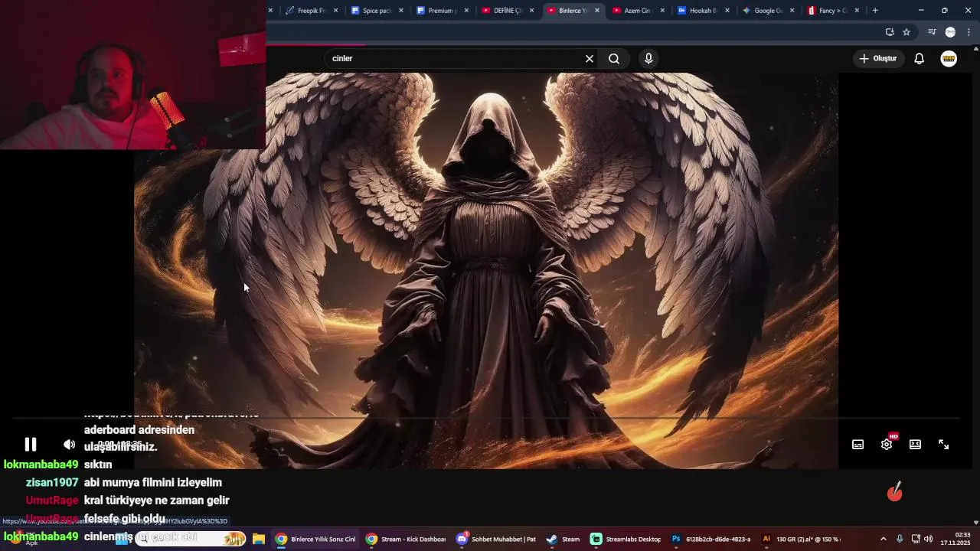Image resolution: width=980 pixels, height=551 pixels.
Task: Click the webcam overlay thumbnail
Action: pos(132,74)
